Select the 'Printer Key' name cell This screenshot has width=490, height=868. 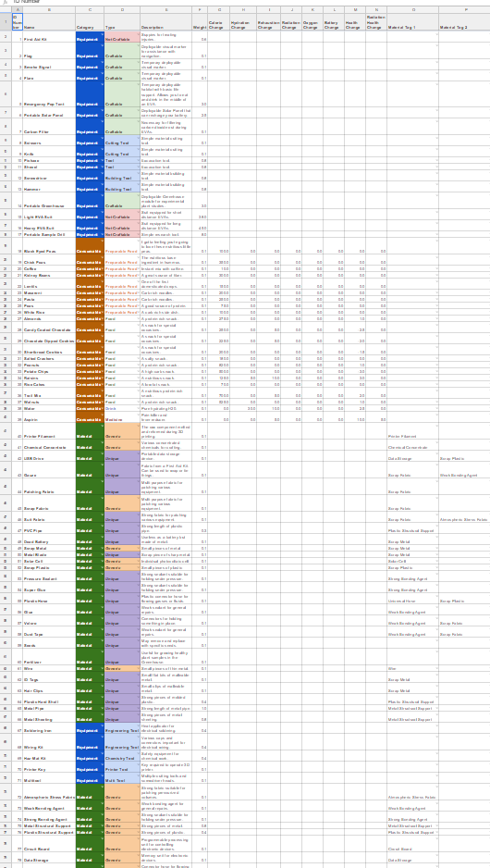point(48,769)
